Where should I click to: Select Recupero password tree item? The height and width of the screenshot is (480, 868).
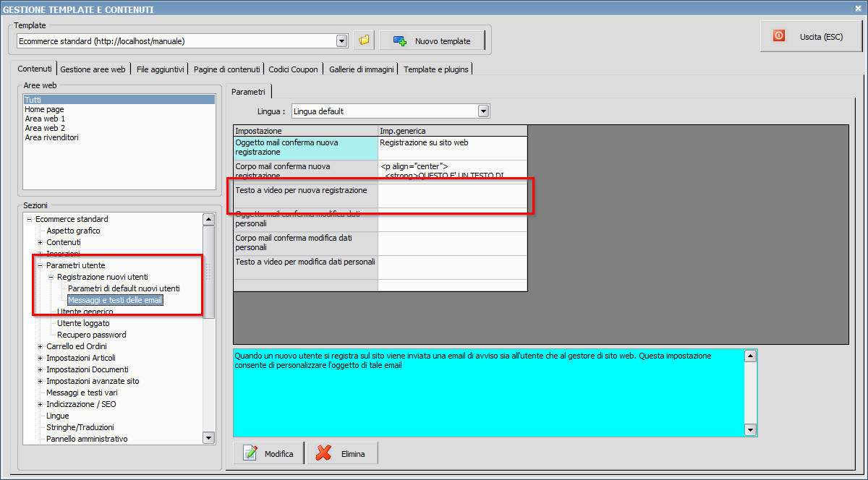click(92, 335)
